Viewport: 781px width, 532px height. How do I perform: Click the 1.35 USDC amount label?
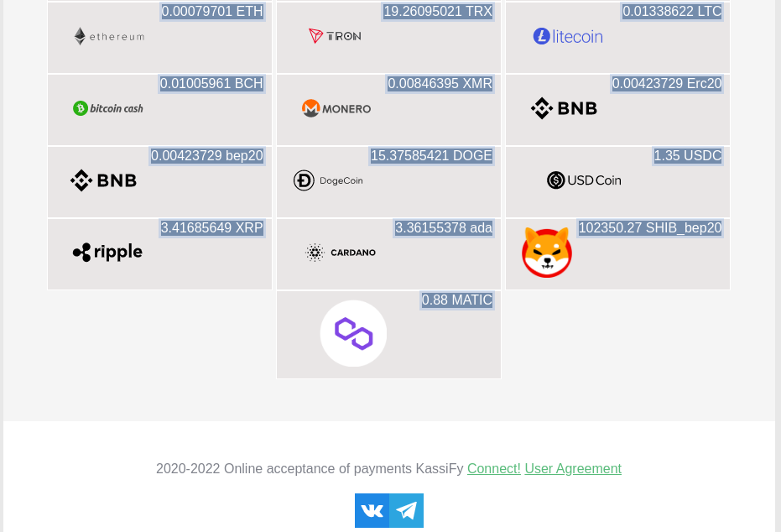click(687, 155)
